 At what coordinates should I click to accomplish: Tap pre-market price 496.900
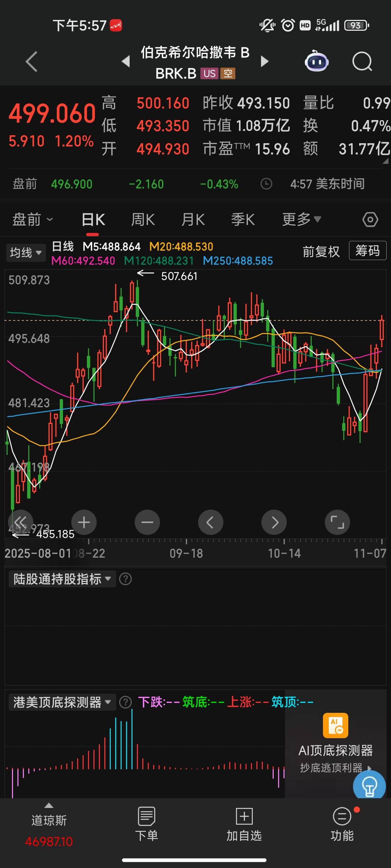72,184
